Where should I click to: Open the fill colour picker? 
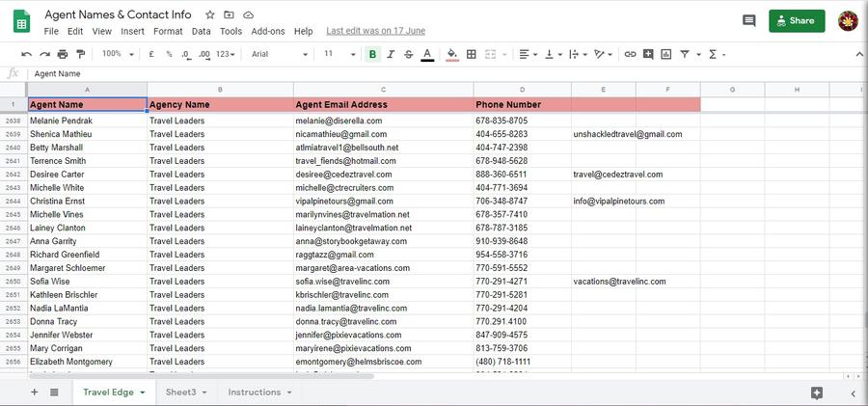click(x=452, y=54)
